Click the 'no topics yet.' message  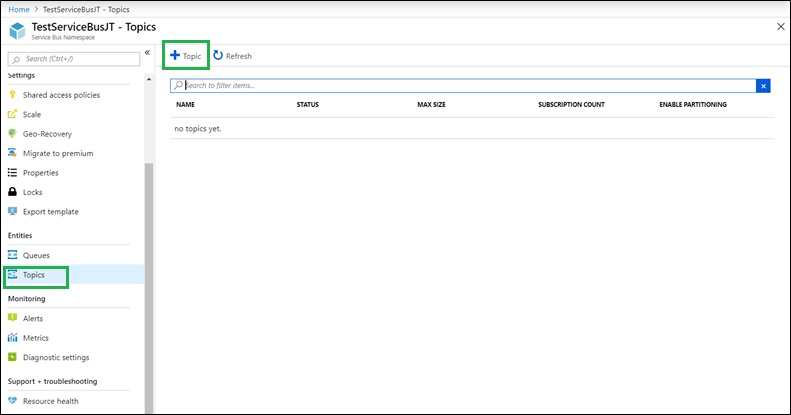[x=198, y=129]
